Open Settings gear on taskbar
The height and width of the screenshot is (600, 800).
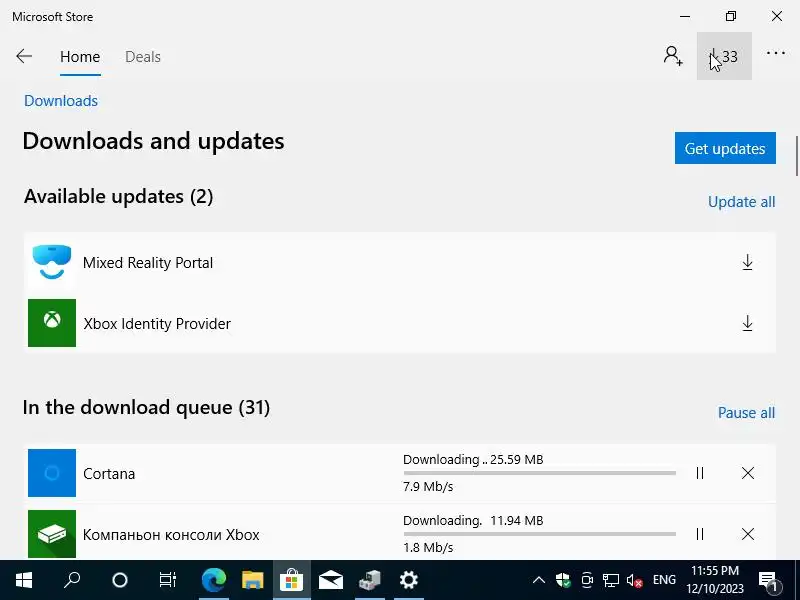[x=409, y=580]
